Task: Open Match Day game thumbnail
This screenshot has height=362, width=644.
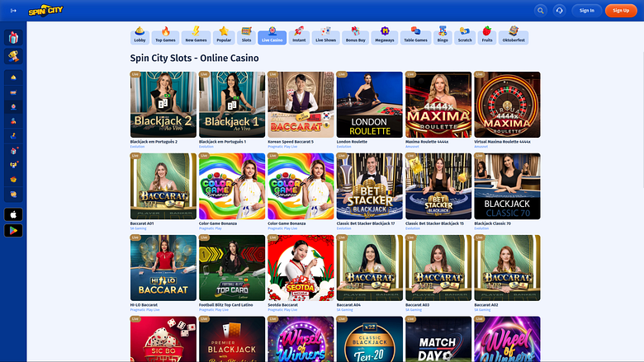Action: coord(438,339)
